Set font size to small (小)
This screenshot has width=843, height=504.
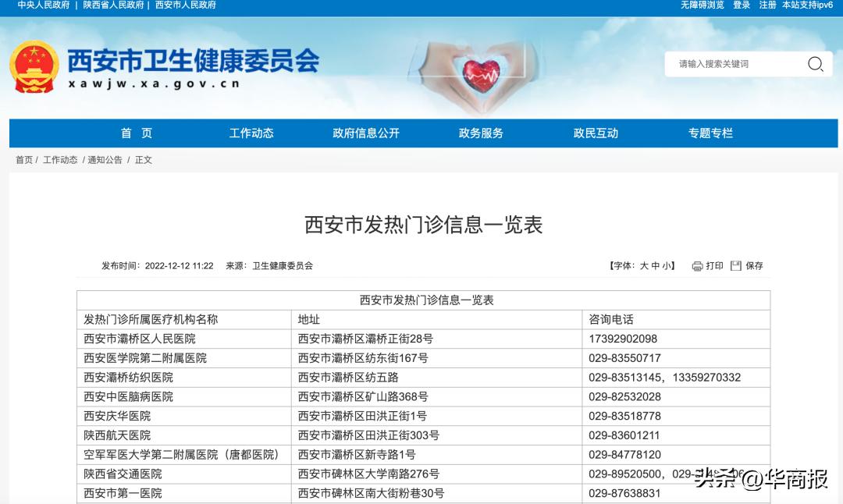(x=667, y=265)
